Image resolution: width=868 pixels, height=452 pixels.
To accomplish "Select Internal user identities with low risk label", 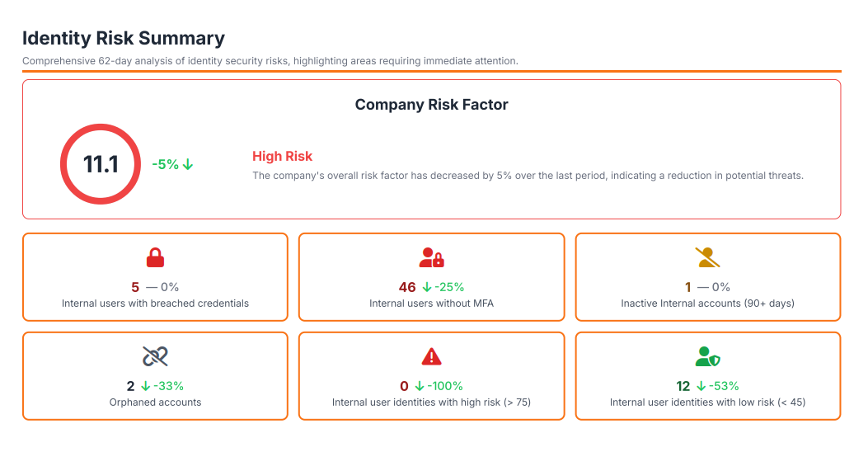I will tap(707, 403).
